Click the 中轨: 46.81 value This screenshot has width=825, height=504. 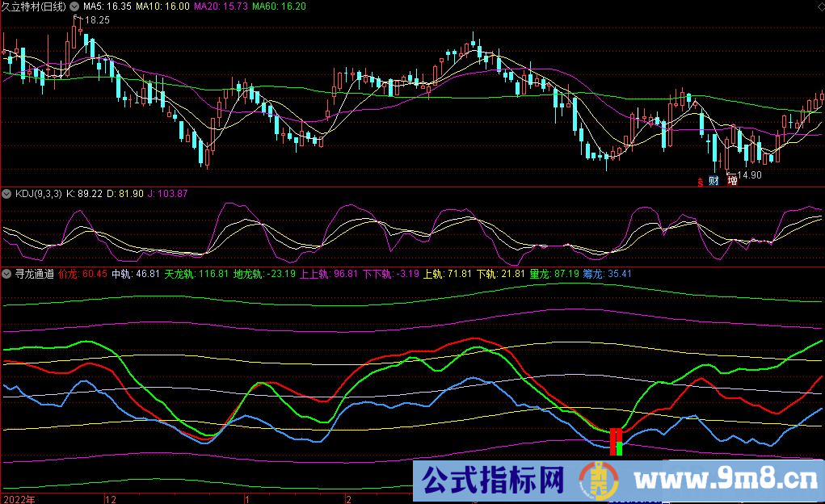click(x=135, y=274)
